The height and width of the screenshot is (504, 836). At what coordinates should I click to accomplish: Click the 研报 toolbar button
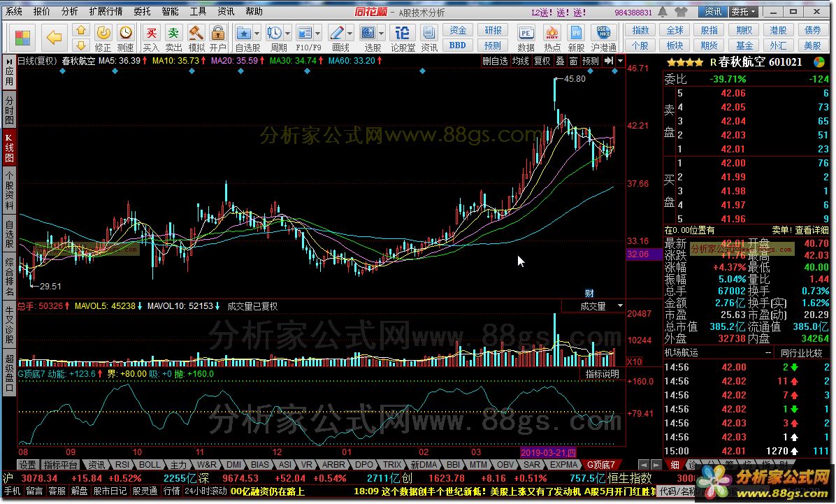[x=492, y=30]
